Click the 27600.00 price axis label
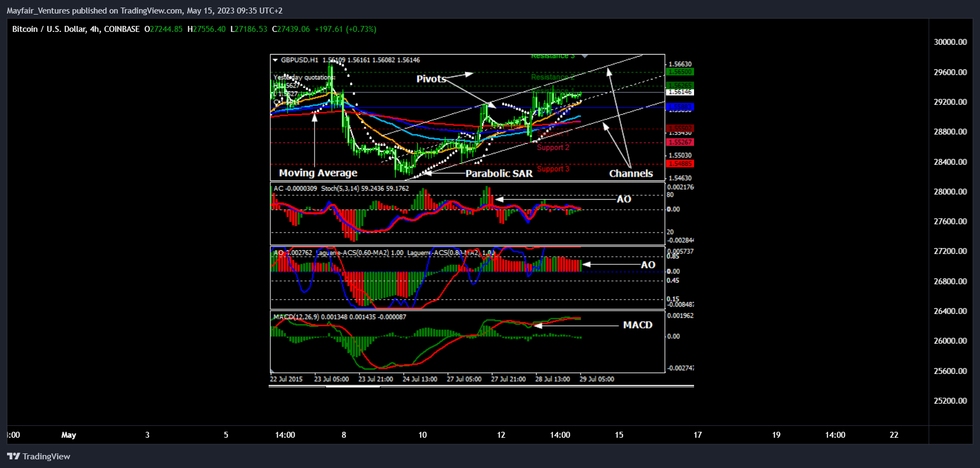Screen dimensions: 980x468 click(x=950, y=221)
